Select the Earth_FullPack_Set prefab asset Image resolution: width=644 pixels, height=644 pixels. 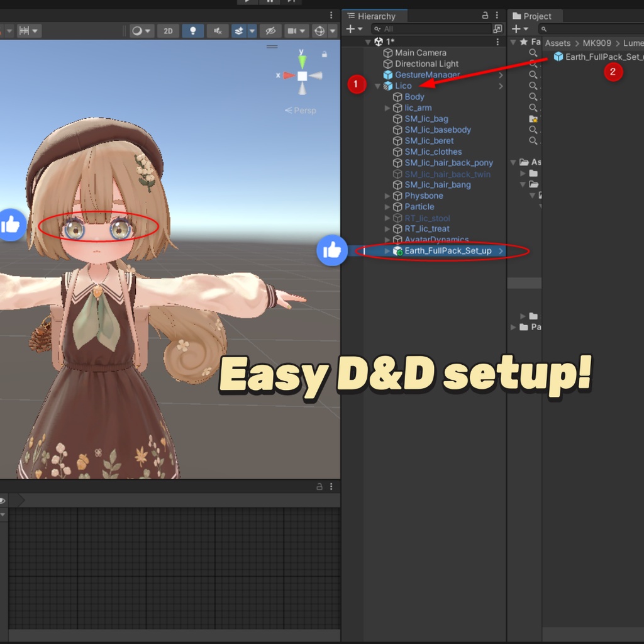(599, 57)
